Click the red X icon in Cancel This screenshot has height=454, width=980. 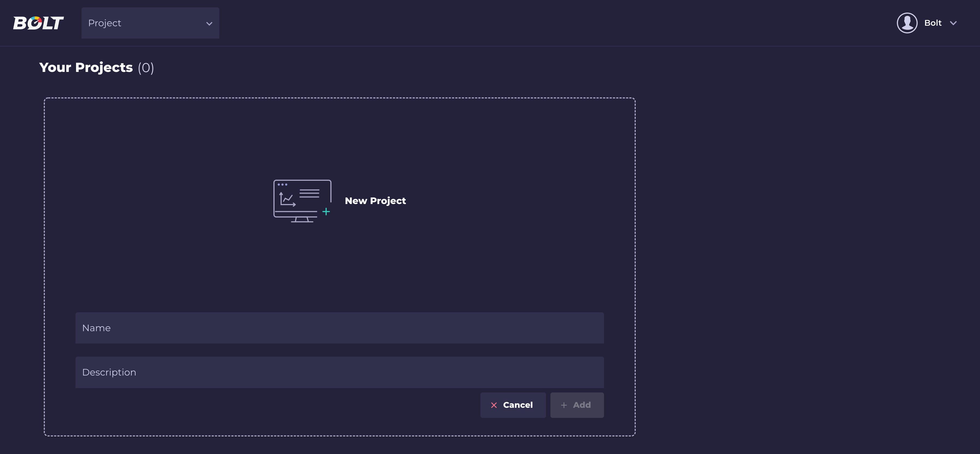pos(494,405)
